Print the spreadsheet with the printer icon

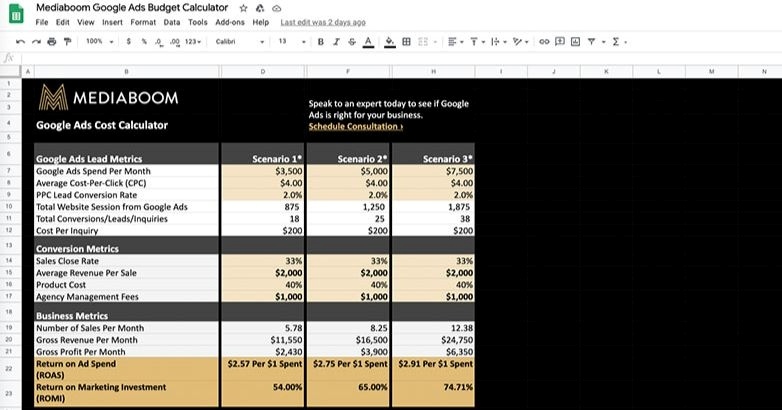(x=52, y=42)
